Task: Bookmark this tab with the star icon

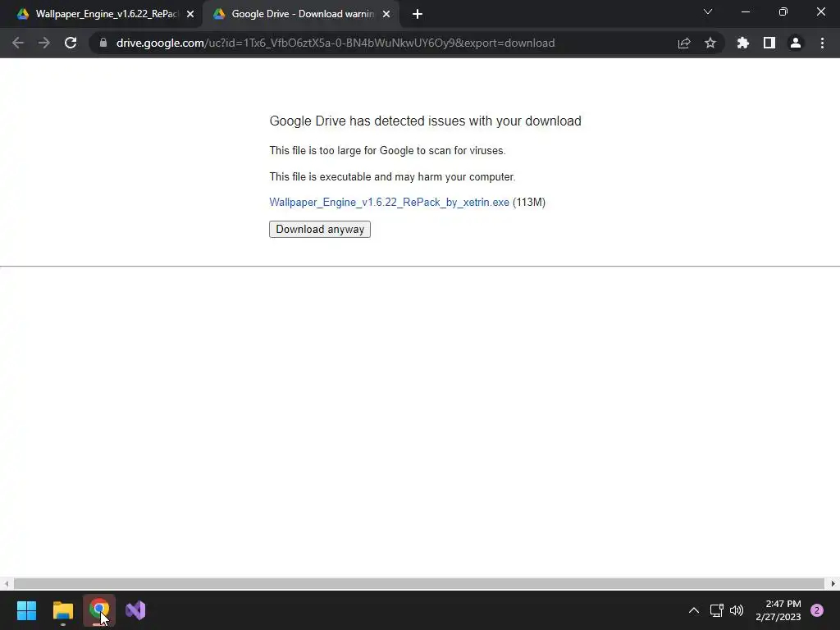Action: (710, 43)
